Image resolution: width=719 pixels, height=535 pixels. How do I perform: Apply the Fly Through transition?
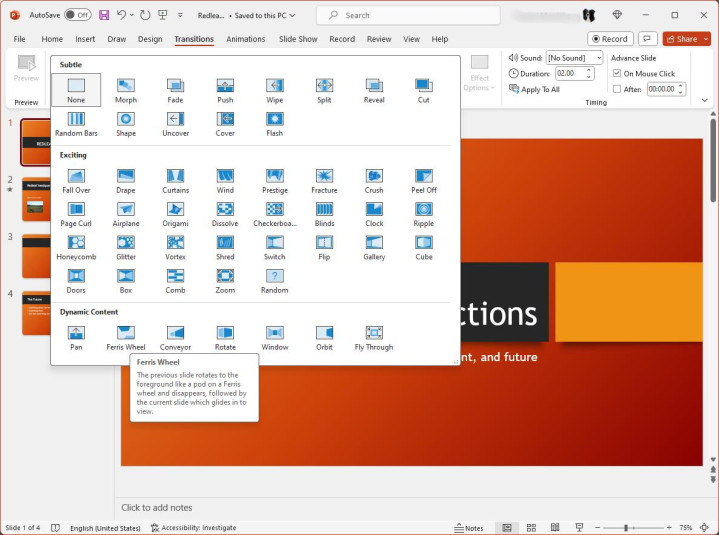tap(374, 337)
